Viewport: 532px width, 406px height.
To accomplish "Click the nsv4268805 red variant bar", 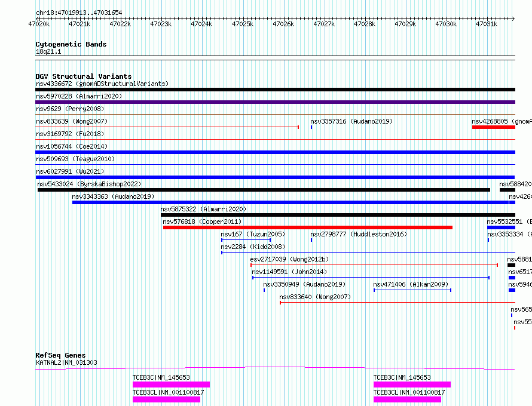I will point(494,127).
